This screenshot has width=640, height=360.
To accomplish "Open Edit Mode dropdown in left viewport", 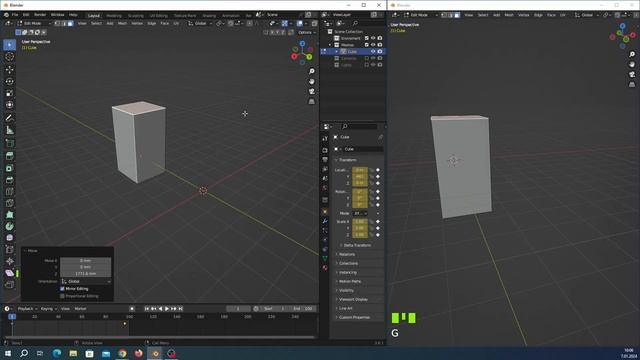I will pyautogui.click(x=34, y=24).
